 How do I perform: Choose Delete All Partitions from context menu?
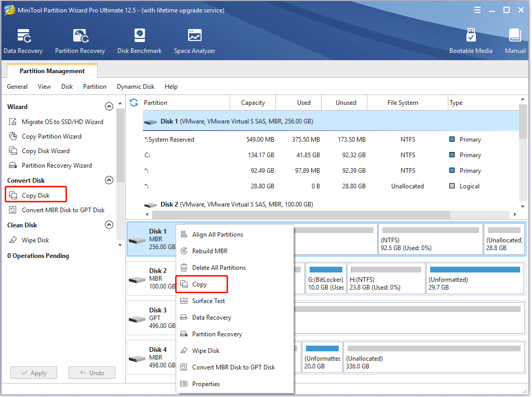tap(235, 267)
